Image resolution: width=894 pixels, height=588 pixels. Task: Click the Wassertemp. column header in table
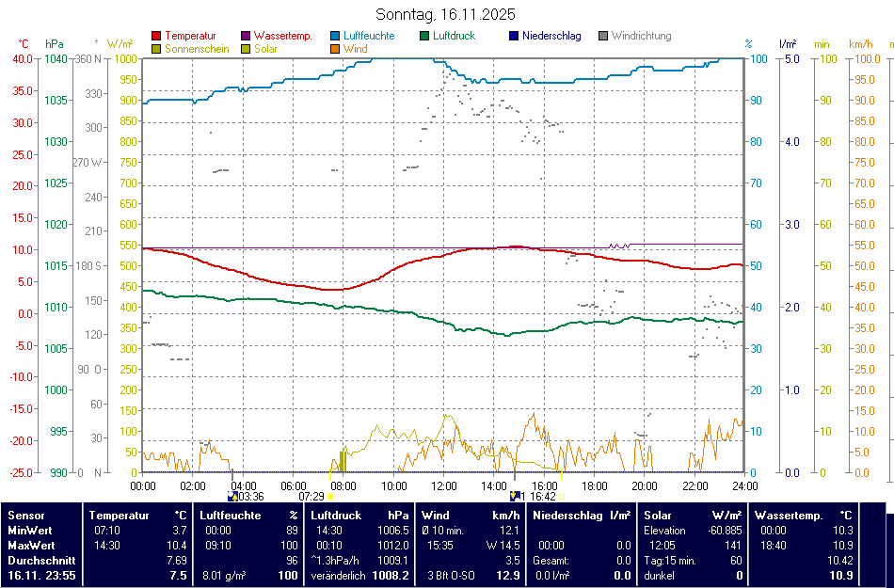pos(789,516)
